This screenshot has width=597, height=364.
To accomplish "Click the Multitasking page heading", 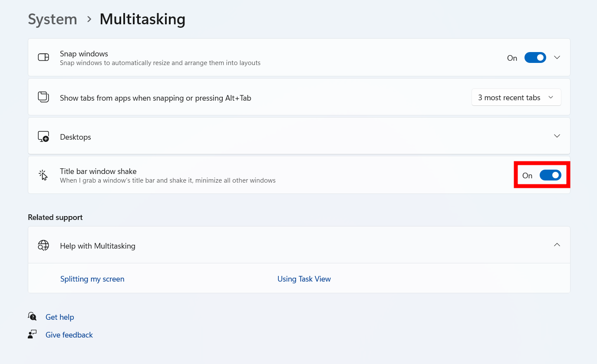I will (x=142, y=19).
